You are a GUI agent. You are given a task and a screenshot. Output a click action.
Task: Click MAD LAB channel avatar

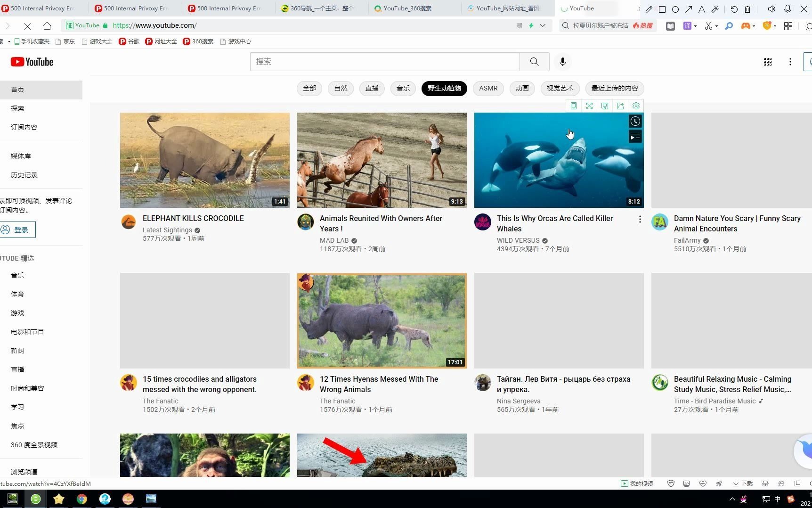tap(306, 222)
